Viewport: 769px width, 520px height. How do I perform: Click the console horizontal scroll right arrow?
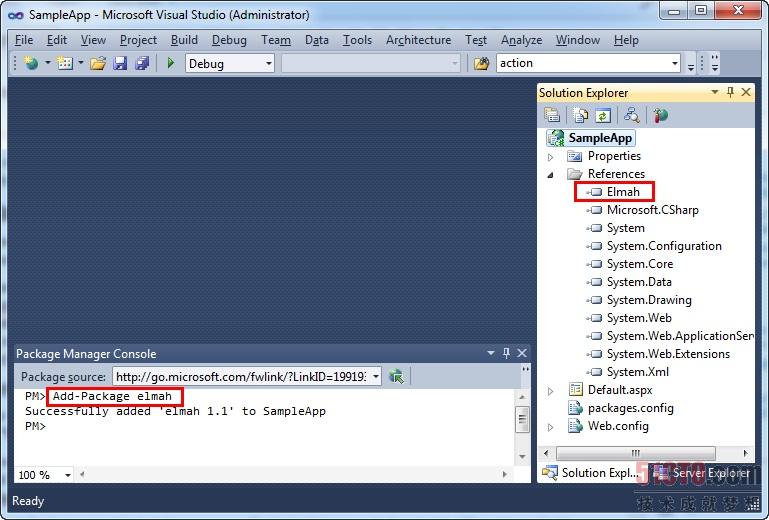(504, 474)
